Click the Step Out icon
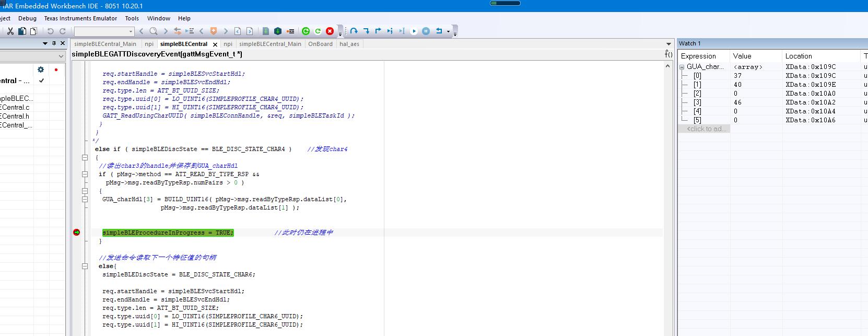This screenshot has height=336, width=868. pyautogui.click(x=378, y=31)
